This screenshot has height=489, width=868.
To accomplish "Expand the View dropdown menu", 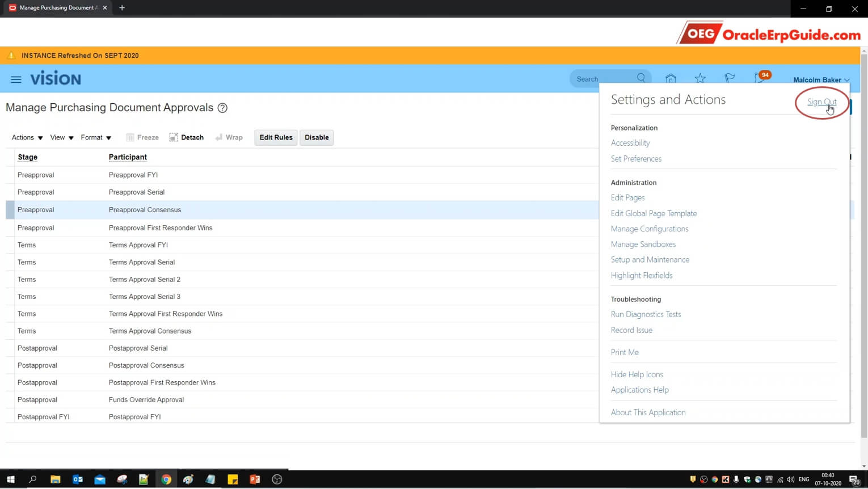I will [x=62, y=137].
